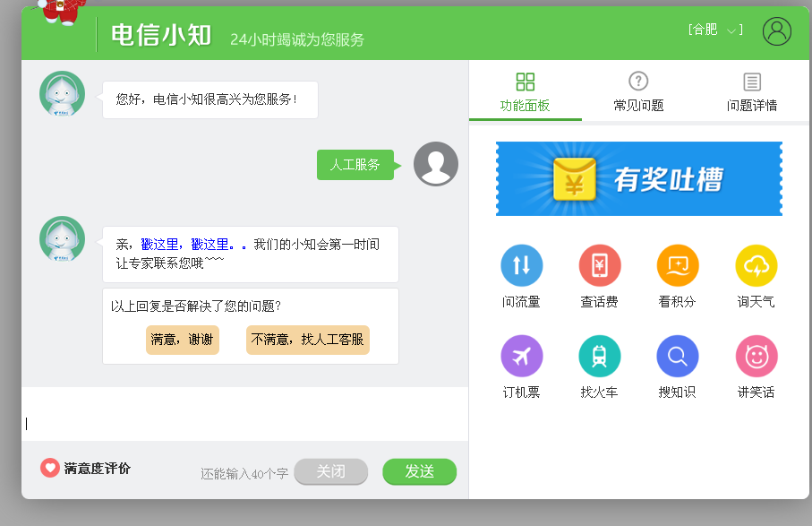Expand the 合肥 city dropdown

click(x=715, y=30)
